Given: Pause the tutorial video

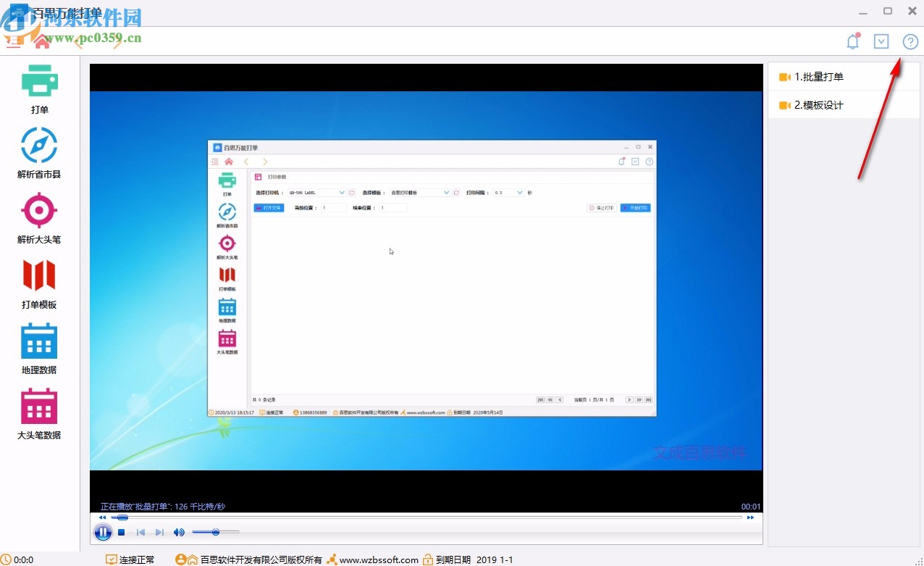Looking at the screenshot, I should click(x=103, y=532).
